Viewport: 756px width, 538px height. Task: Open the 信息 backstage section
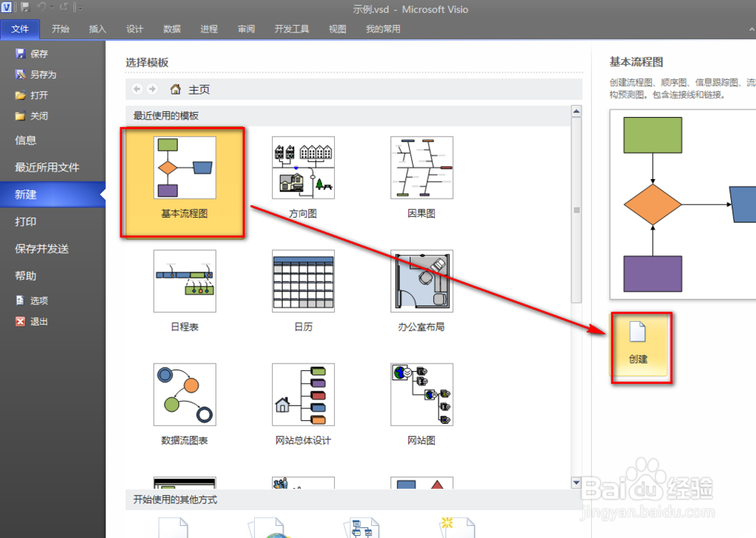click(26, 141)
